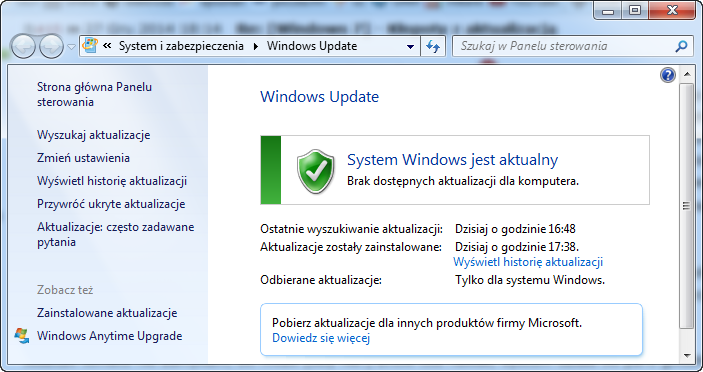Click the Windows Update page title
The image size is (703, 372).
320,97
